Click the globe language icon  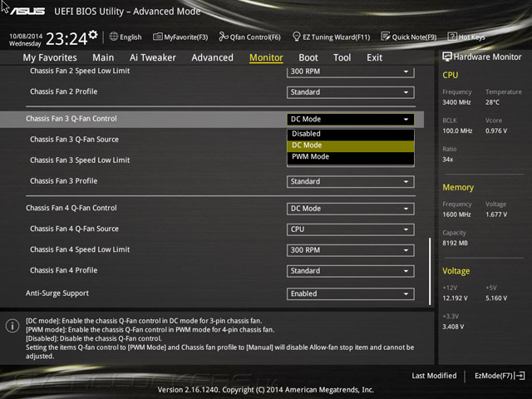pos(114,37)
